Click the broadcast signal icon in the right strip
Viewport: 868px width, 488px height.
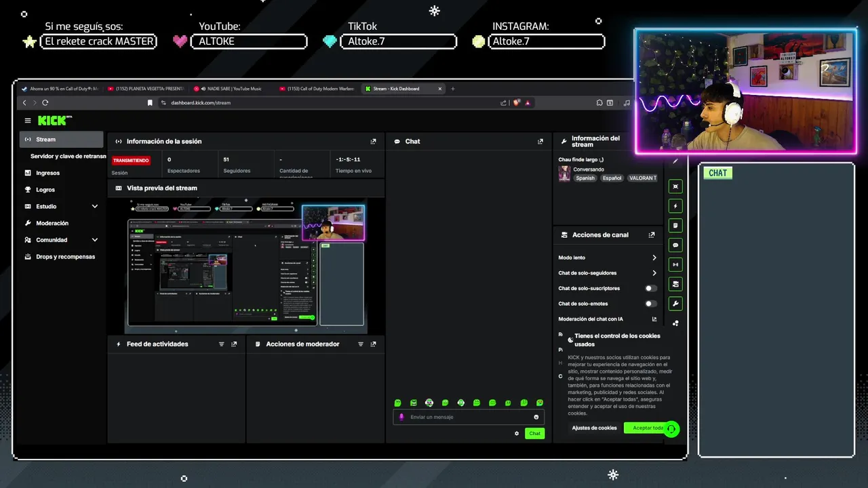675,264
